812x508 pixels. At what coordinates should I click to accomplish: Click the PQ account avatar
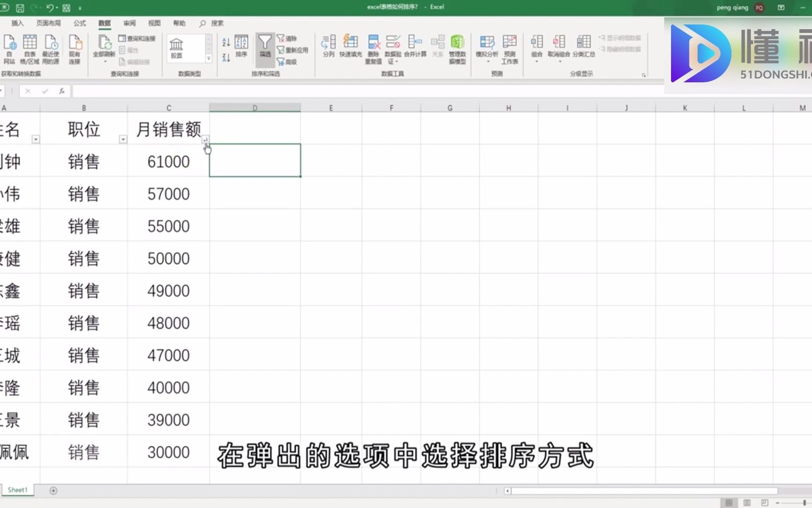pyautogui.click(x=759, y=8)
